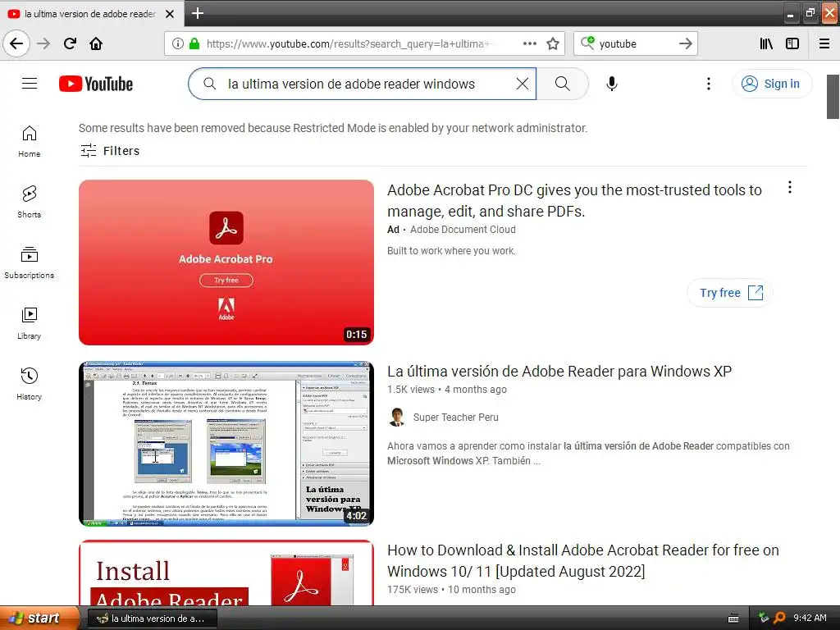Show site information icon
This screenshot has width=840, height=630.
[x=177, y=43]
